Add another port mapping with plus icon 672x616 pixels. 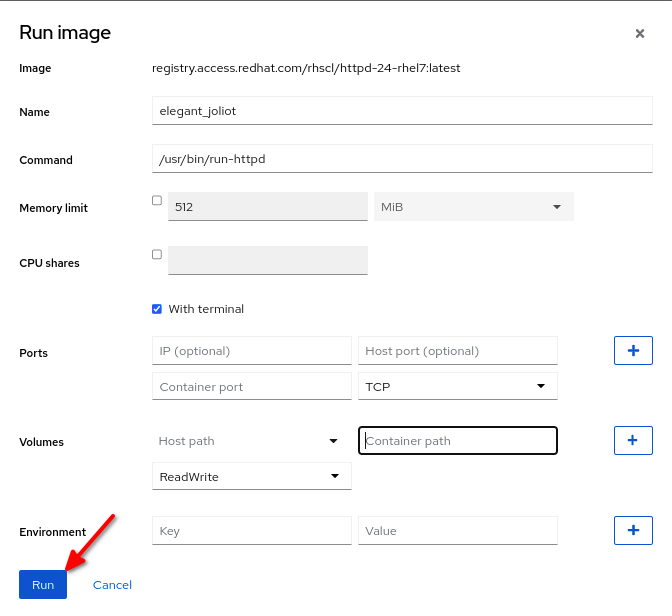point(633,350)
